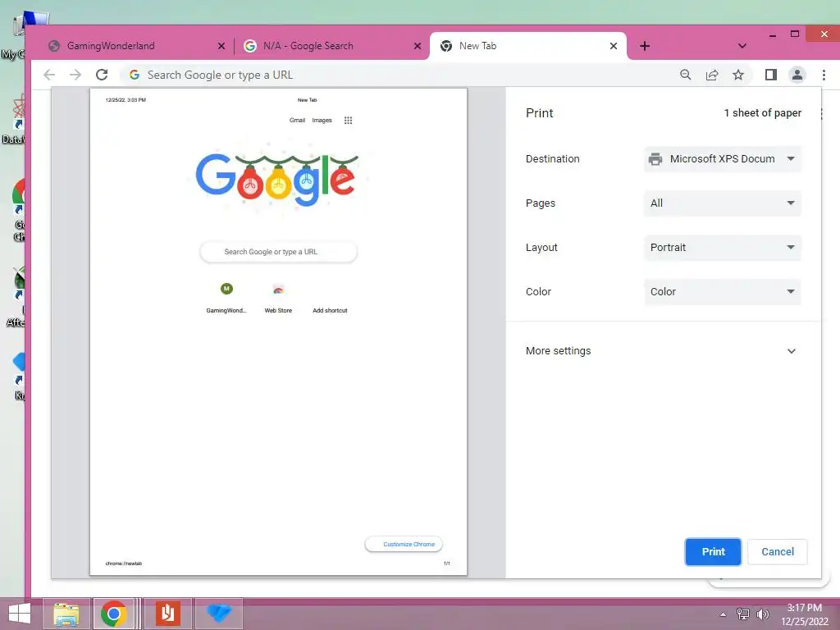The width and height of the screenshot is (840, 630).
Task: Open the Pages dropdown set to All
Action: [722, 203]
